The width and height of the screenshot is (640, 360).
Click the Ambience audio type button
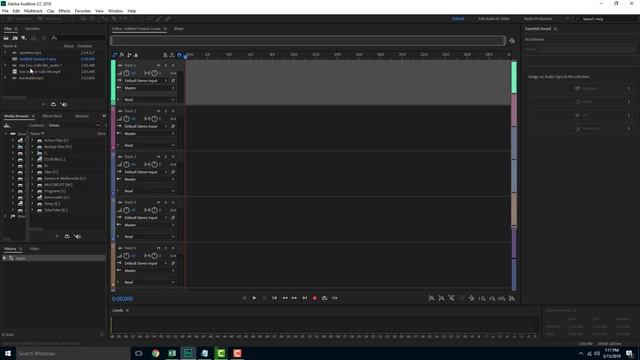[580, 129]
